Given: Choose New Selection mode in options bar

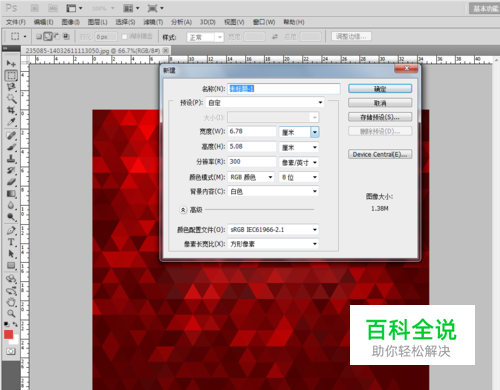Looking at the screenshot, I should (x=39, y=36).
